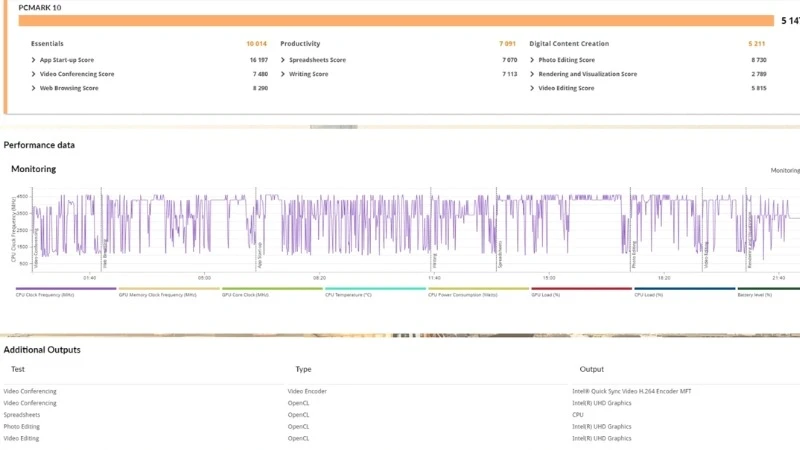Screen dimensions: 800x450
Task: Click the Monitoring link at chart right
Action: (785, 170)
